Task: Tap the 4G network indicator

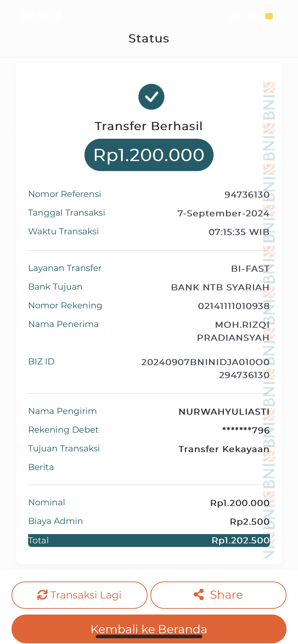Action: (253, 17)
